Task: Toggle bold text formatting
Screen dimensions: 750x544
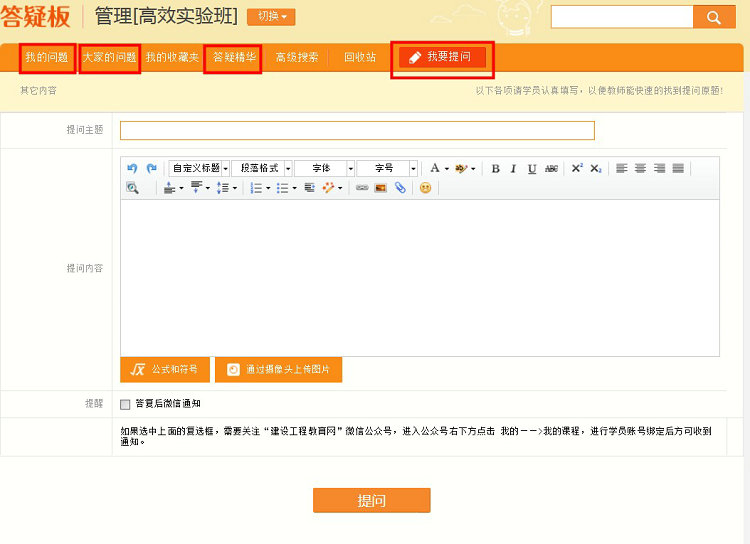Action: click(495, 169)
